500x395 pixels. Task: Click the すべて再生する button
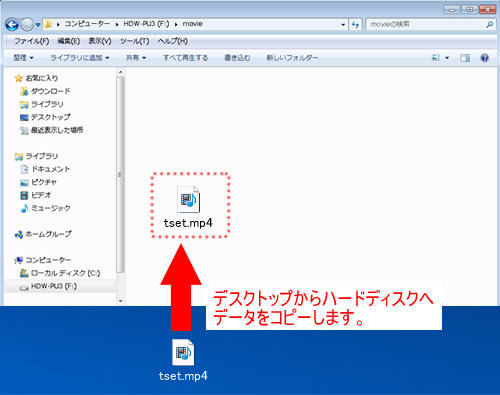point(185,58)
